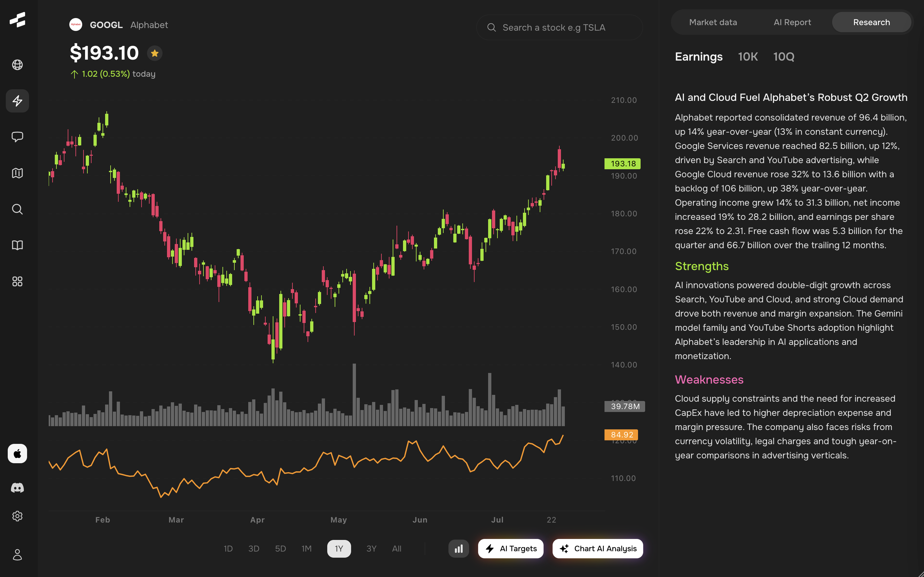
Task: Toggle the favorite star next to price
Action: [154, 54]
